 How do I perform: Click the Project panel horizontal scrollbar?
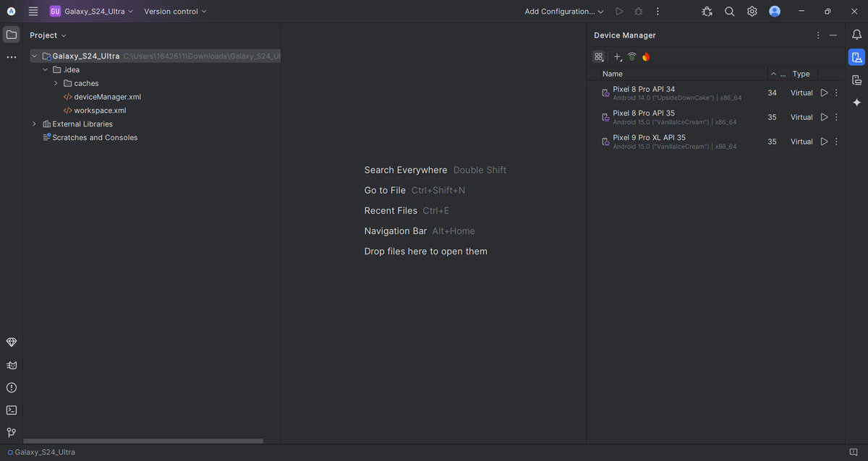(x=143, y=441)
